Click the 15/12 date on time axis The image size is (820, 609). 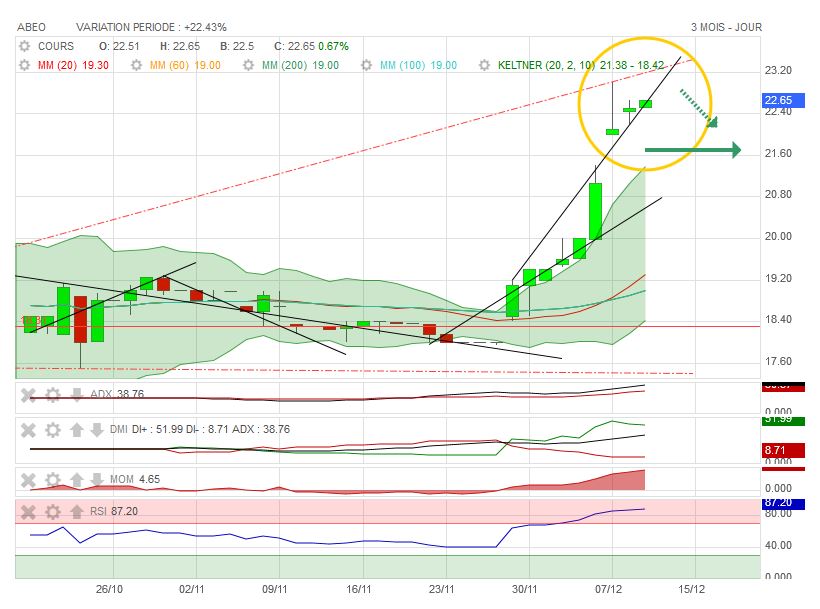click(691, 589)
